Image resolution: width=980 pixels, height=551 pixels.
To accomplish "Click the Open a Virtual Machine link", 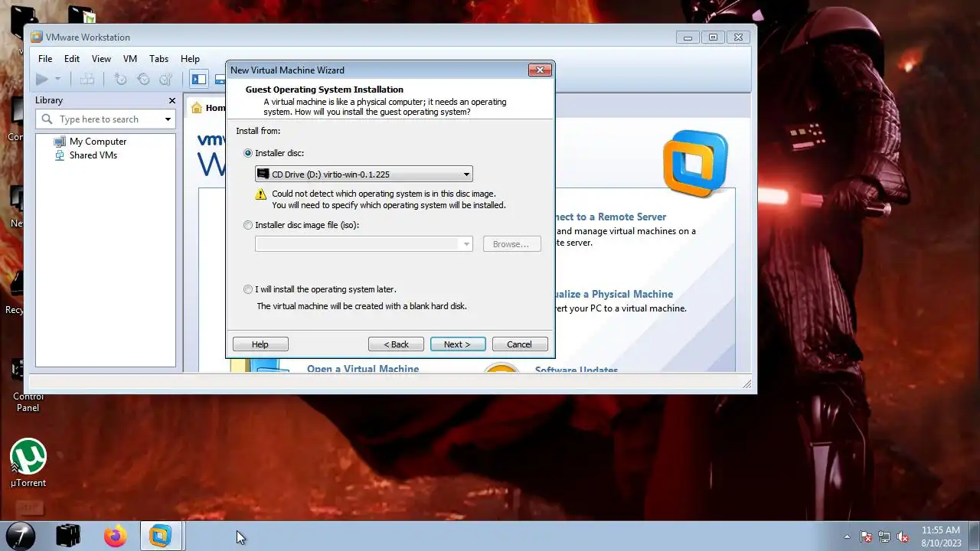I will pos(363,369).
